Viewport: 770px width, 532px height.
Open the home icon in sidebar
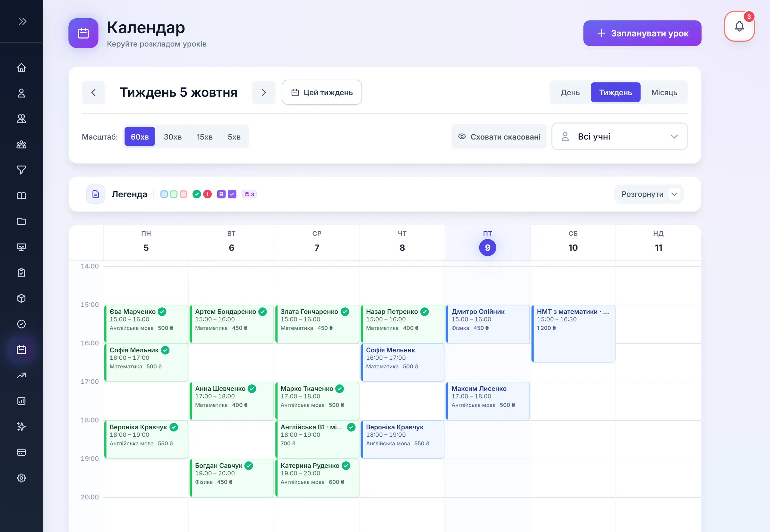tap(21, 67)
